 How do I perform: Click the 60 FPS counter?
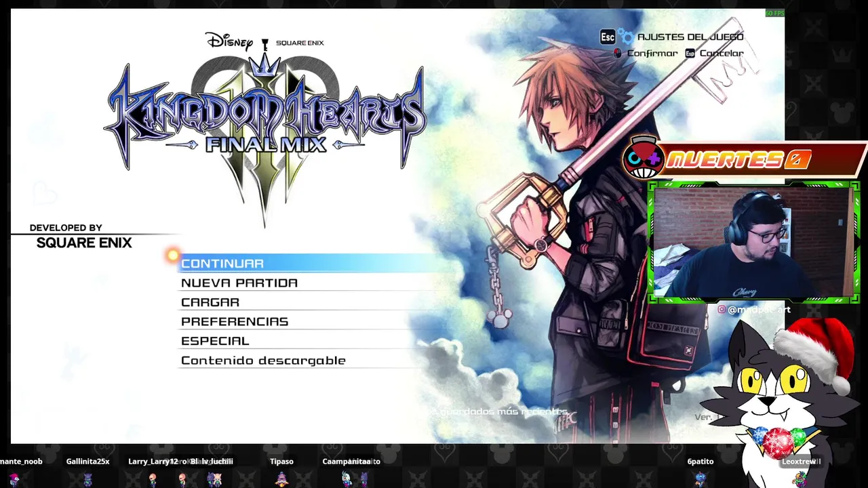(x=774, y=13)
